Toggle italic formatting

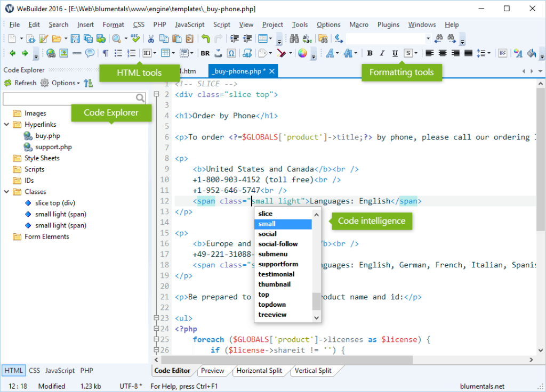[x=382, y=53]
